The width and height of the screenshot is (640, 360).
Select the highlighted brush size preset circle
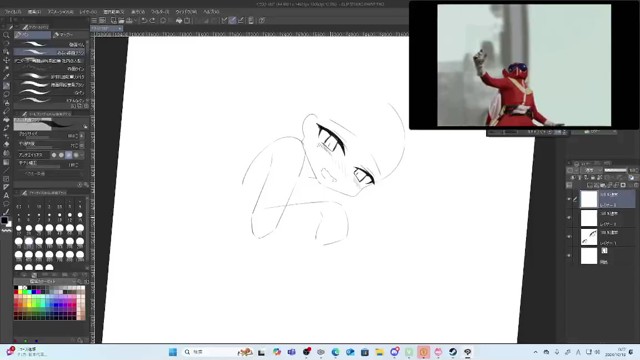point(29,242)
